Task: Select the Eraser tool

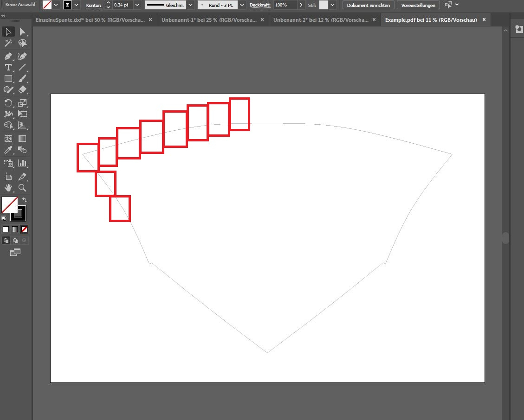Action: tap(24, 90)
